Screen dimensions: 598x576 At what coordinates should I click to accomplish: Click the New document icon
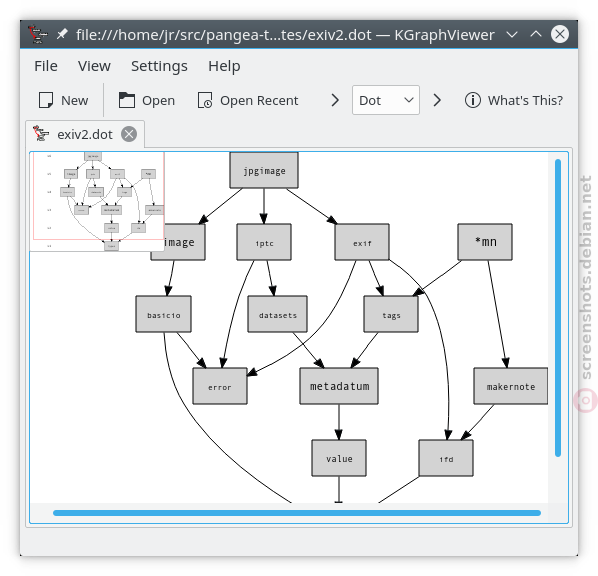coord(46,100)
